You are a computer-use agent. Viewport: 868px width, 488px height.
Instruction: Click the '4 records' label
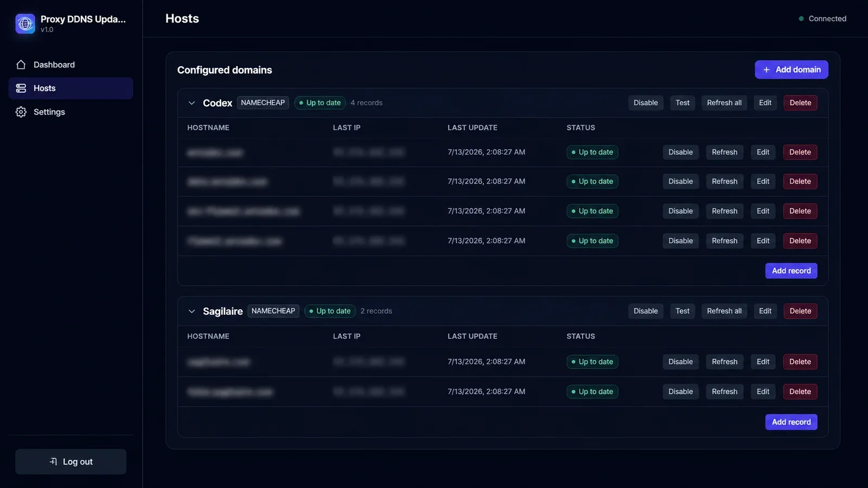click(x=366, y=102)
